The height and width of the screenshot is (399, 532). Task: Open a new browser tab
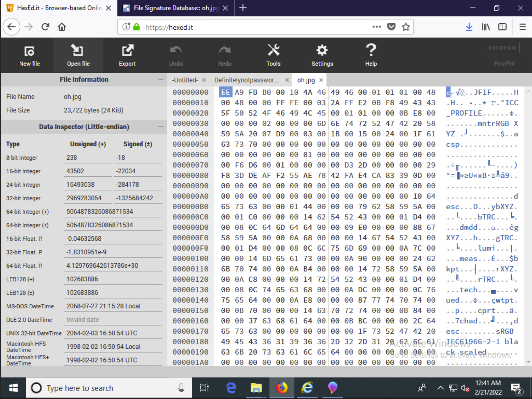coord(243,8)
